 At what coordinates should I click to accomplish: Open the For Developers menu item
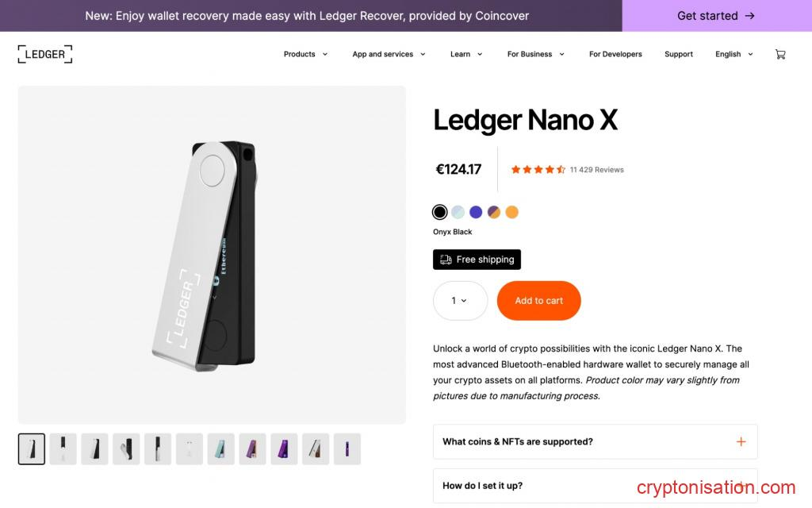[615, 54]
